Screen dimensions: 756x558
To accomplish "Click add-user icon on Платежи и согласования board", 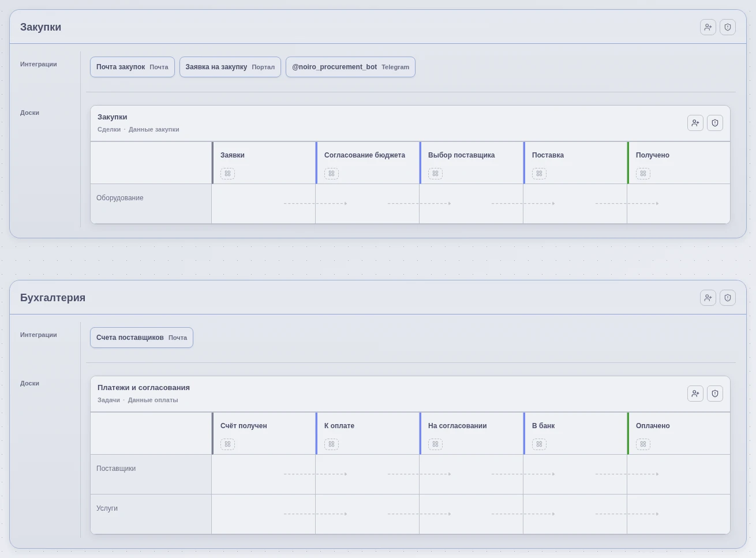I will (x=695, y=394).
